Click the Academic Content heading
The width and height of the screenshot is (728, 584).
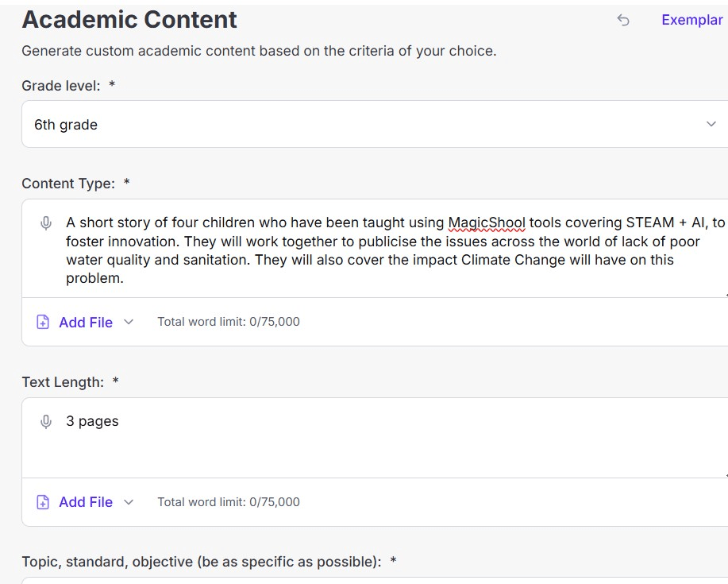(x=129, y=20)
